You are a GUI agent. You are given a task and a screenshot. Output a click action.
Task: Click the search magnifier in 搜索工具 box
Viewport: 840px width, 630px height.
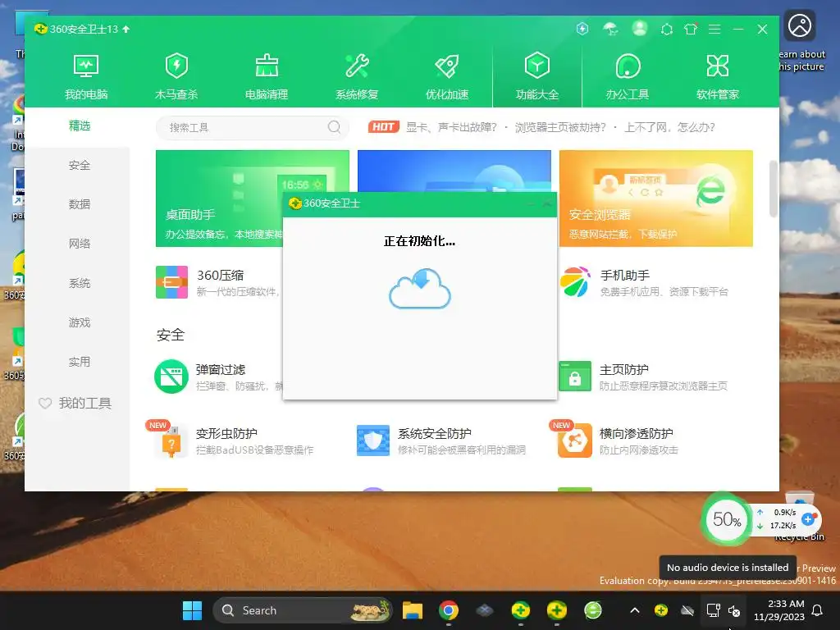coord(335,127)
